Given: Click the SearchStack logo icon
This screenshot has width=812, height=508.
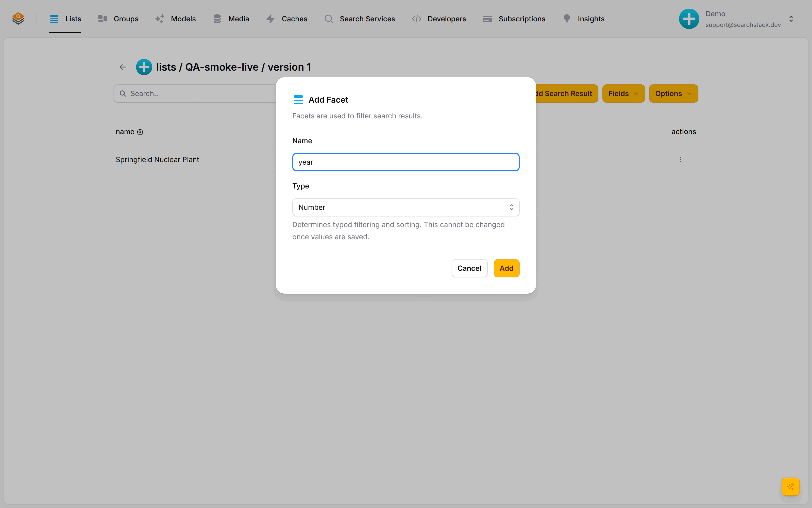Looking at the screenshot, I should (18, 19).
